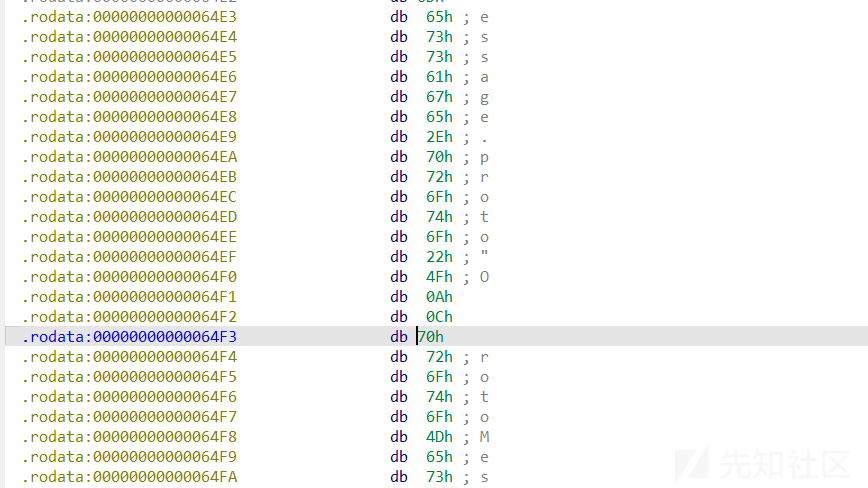Click byte value 22h at 64EF
Viewport: 868px width, 488px height.
coord(439,257)
